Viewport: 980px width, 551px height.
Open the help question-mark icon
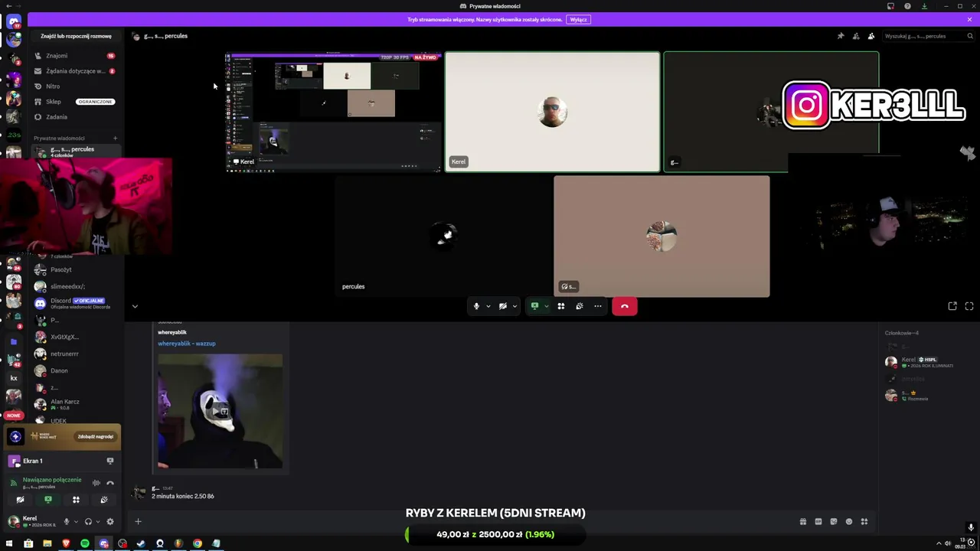pos(907,6)
